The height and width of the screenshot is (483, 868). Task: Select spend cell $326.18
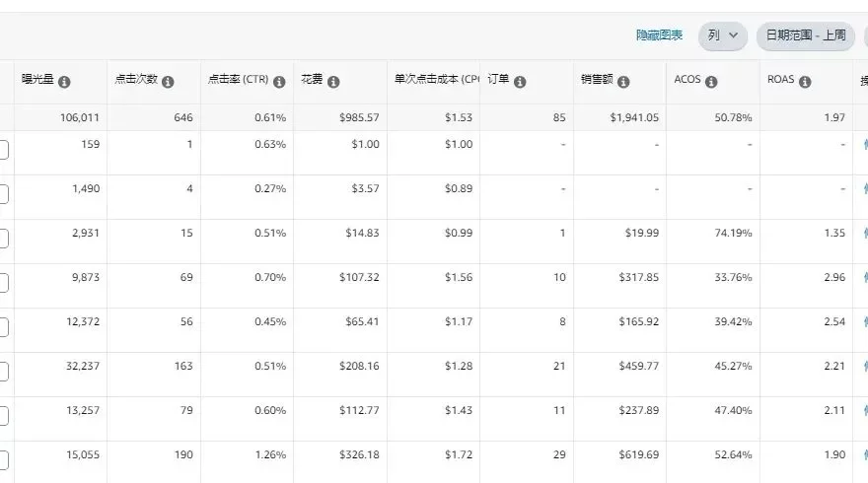359,454
